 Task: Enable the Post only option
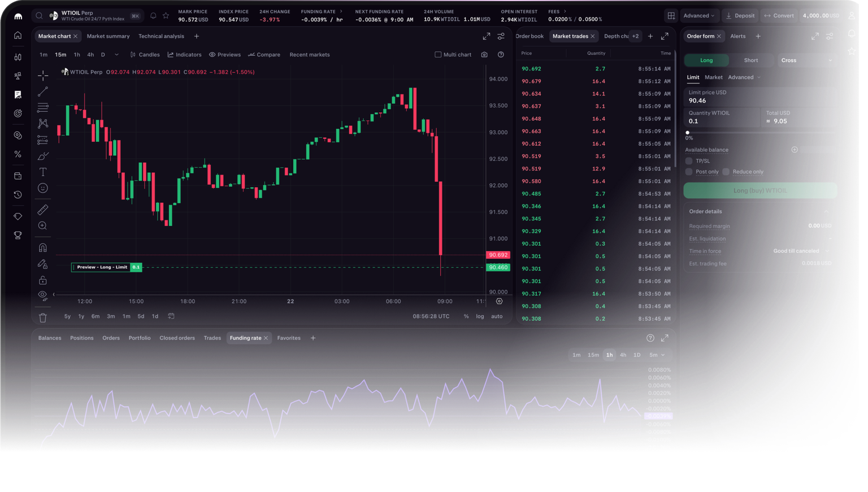[x=689, y=172]
